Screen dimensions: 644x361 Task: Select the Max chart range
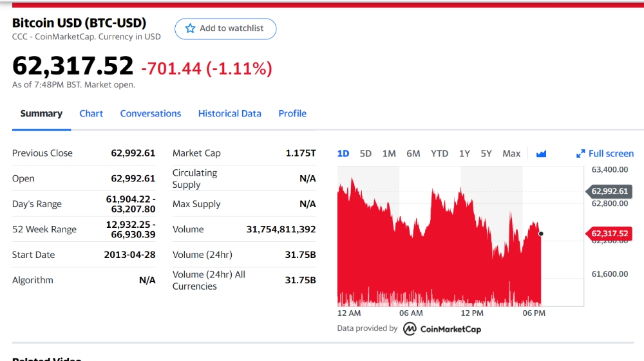click(511, 154)
